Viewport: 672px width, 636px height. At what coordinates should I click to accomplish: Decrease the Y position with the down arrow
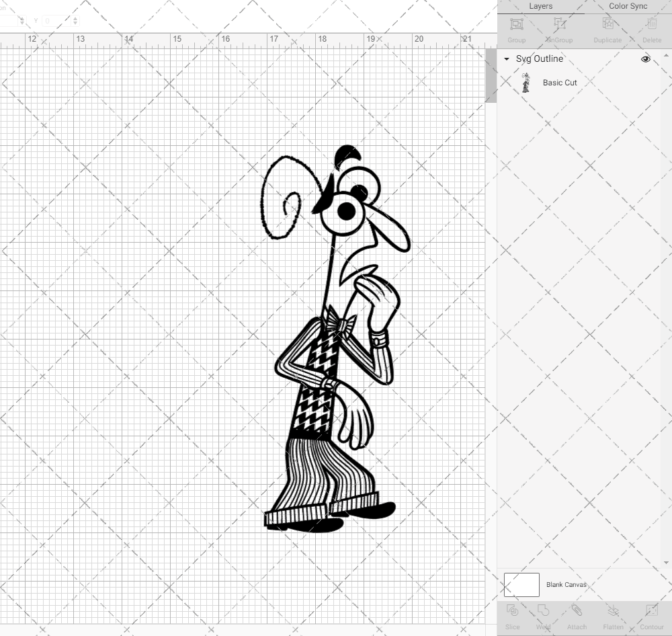(x=75, y=23)
